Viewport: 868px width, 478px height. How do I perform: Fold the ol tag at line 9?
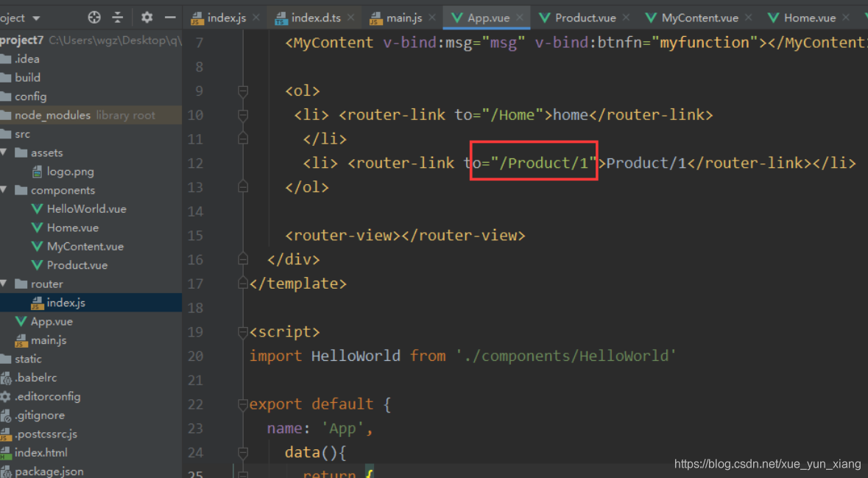242,91
